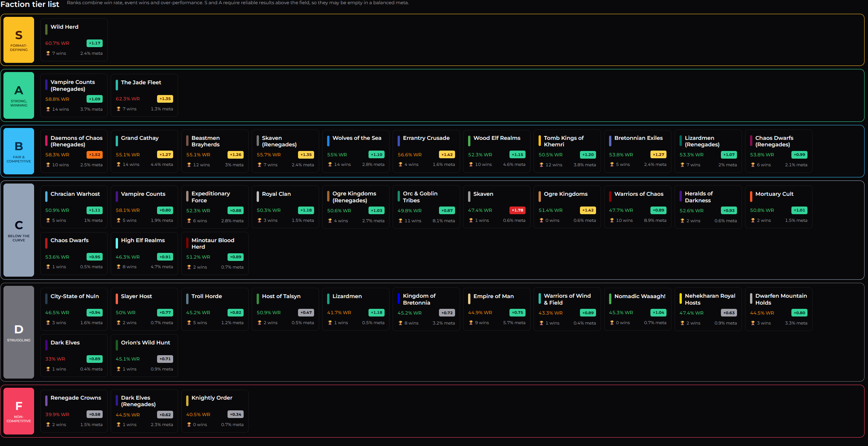Click trophy icon on Wolves of the Sea card
868x446 pixels.
point(330,164)
